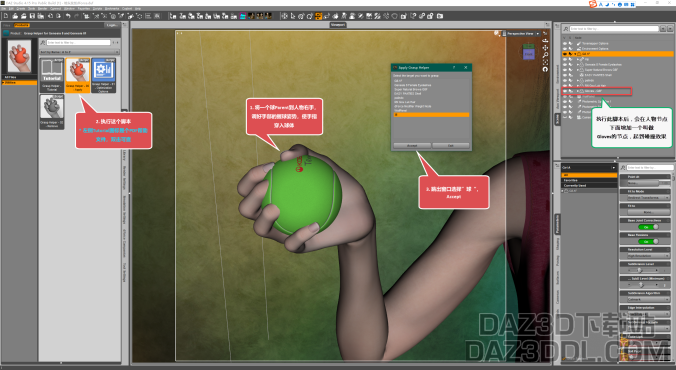Screen dimensions: 676x370
Task: Open the Window menu
Action: 69,9
